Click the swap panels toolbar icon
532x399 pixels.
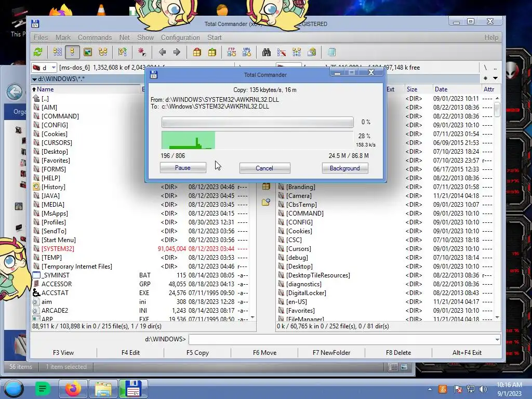coord(123,52)
